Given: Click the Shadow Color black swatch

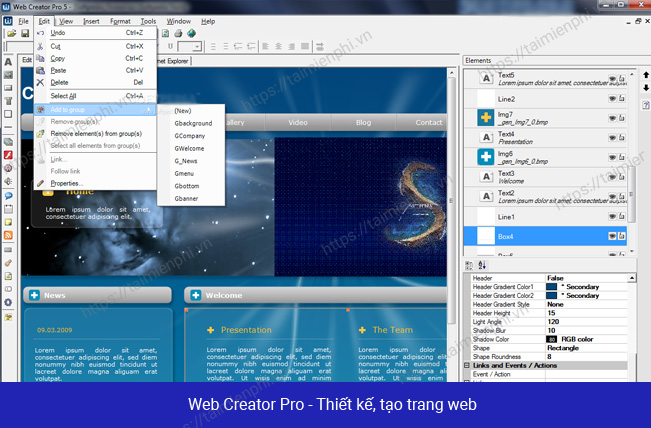Looking at the screenshot, I should (x=551, y=339).
